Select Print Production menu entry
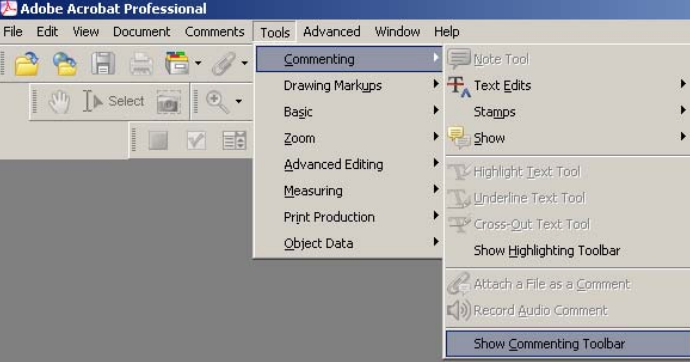 coord(349,217)
